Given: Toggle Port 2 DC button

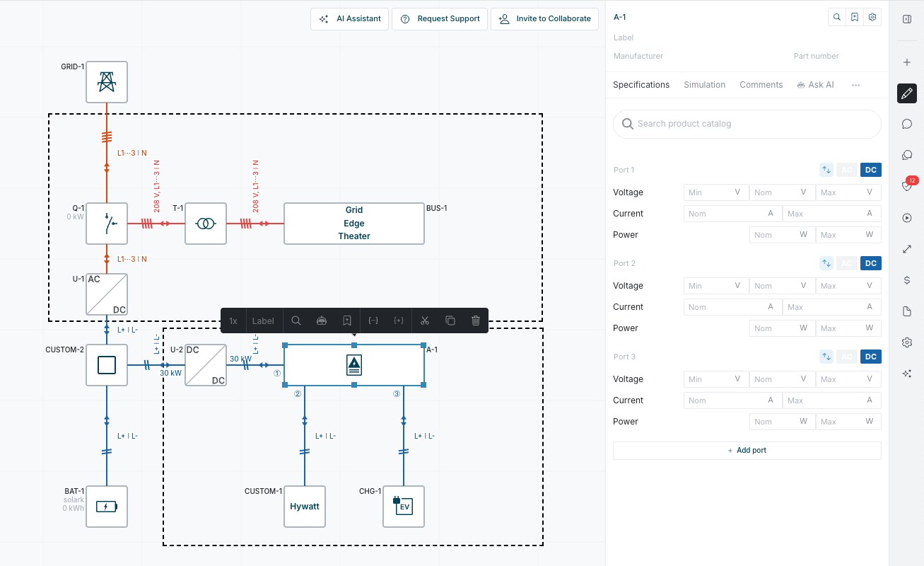Looking at the screenshot, I should (x=871, y=263).
